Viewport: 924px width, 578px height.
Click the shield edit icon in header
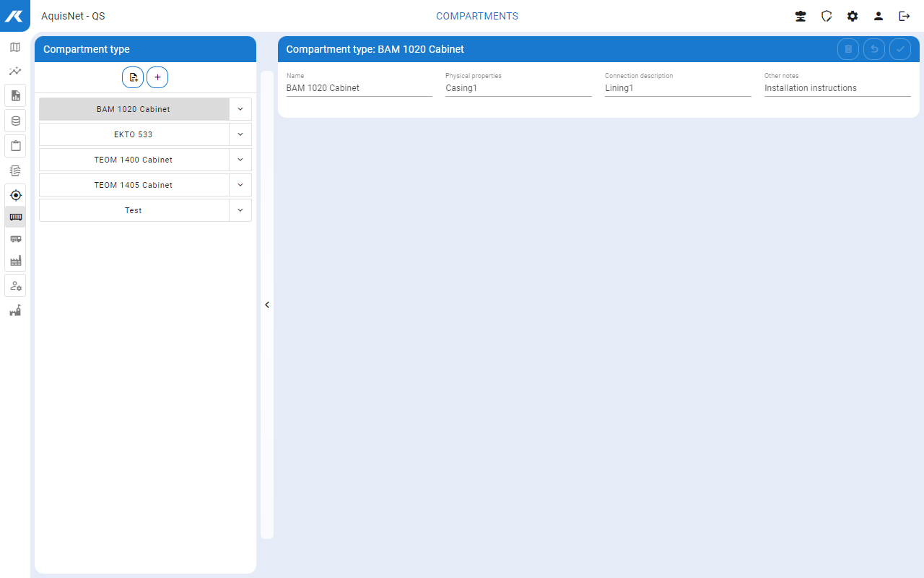click(827, 16)
